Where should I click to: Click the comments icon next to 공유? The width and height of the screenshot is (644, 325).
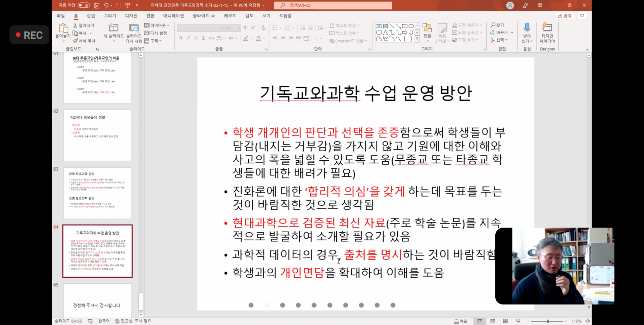(582, 16)
